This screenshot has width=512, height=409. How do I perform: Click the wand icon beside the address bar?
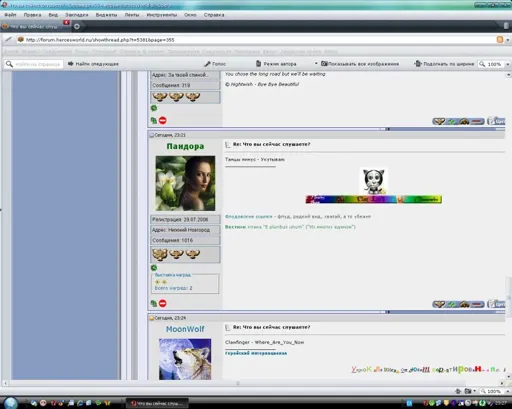click(8, 40)
